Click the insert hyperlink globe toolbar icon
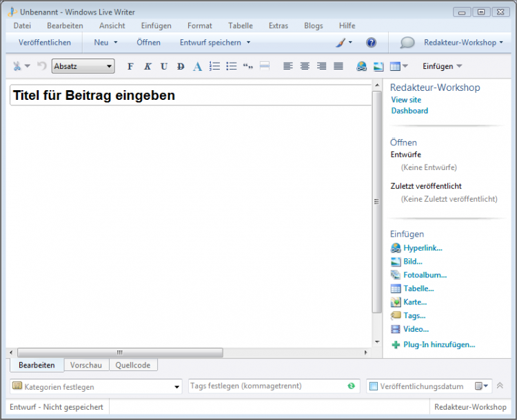Image resolution: width=517 pixels, height=420 pixels. coord(362,66)
